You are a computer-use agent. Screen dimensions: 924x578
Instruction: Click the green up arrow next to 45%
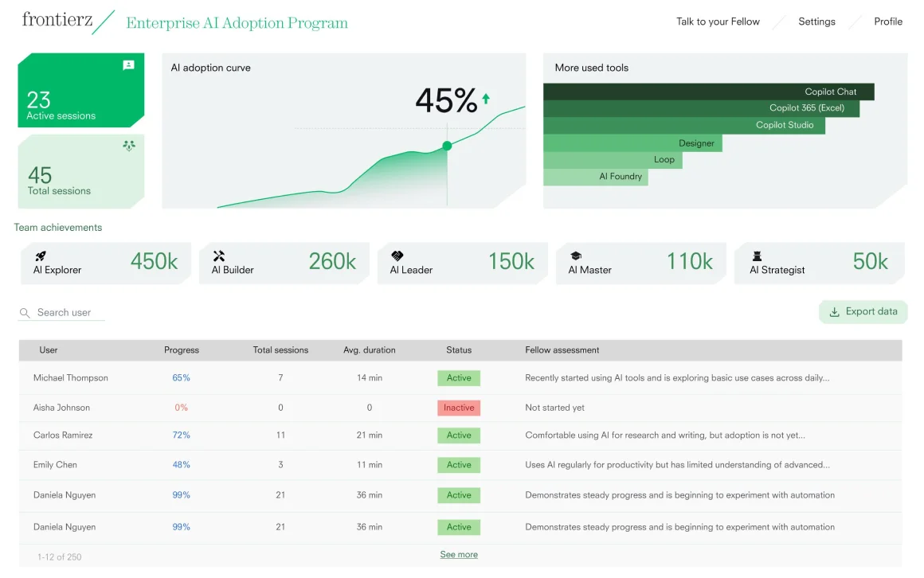[x=486, y=99]
